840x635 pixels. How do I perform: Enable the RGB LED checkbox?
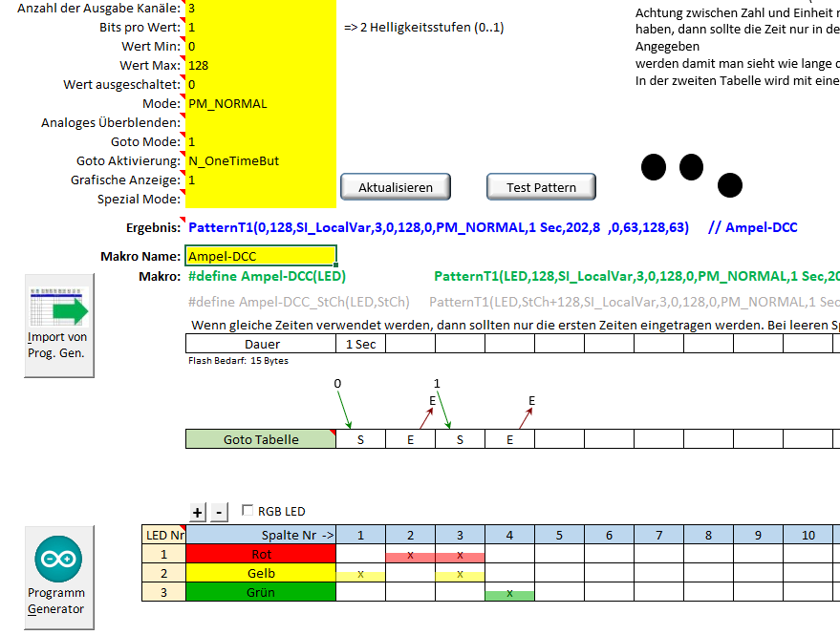pos(248,512)
